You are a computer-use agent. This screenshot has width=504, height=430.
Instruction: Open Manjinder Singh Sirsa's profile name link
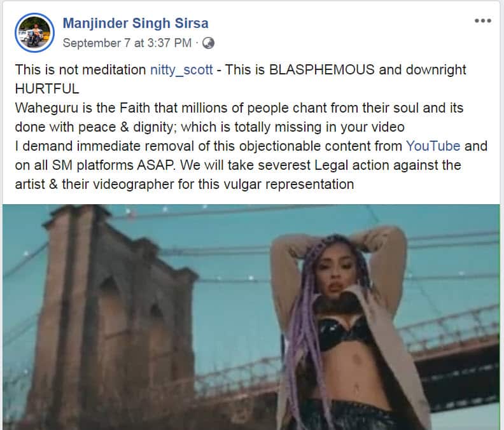[136, 23]
